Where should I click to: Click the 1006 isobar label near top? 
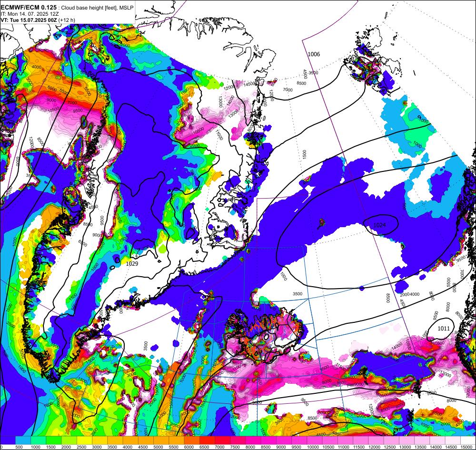click(x=314, y=54)
